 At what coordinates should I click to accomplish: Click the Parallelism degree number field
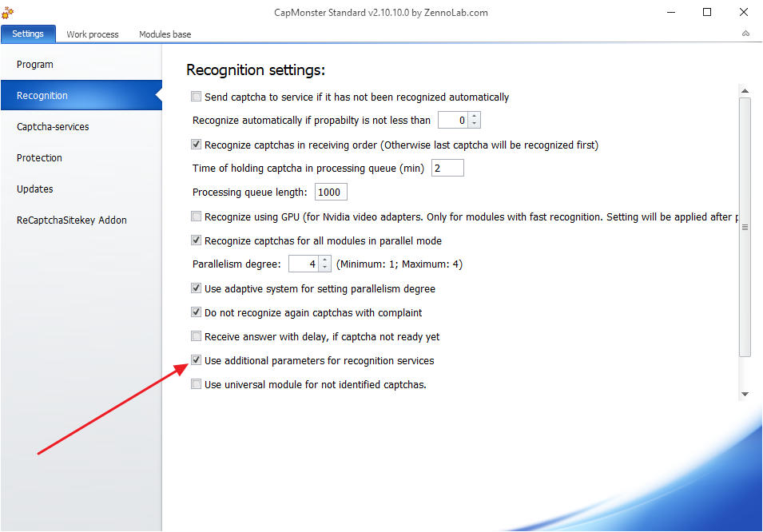pos(304,264)
